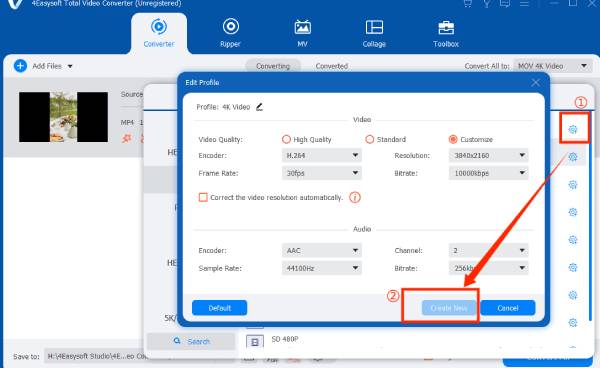Open the Resolution 3840x2160 dropdown

click(x=488, y=155)
